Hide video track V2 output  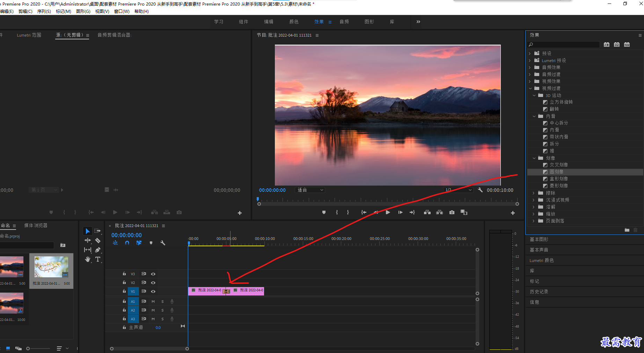click(x=153, y=283)
